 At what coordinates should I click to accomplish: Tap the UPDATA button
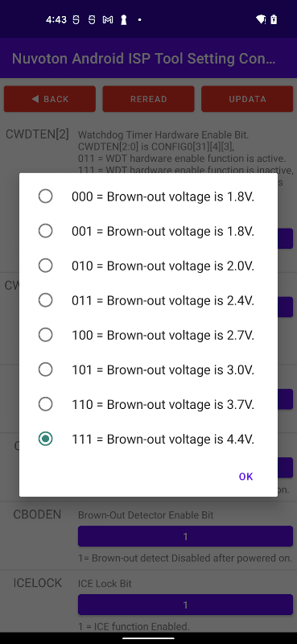tap(247, 99)
